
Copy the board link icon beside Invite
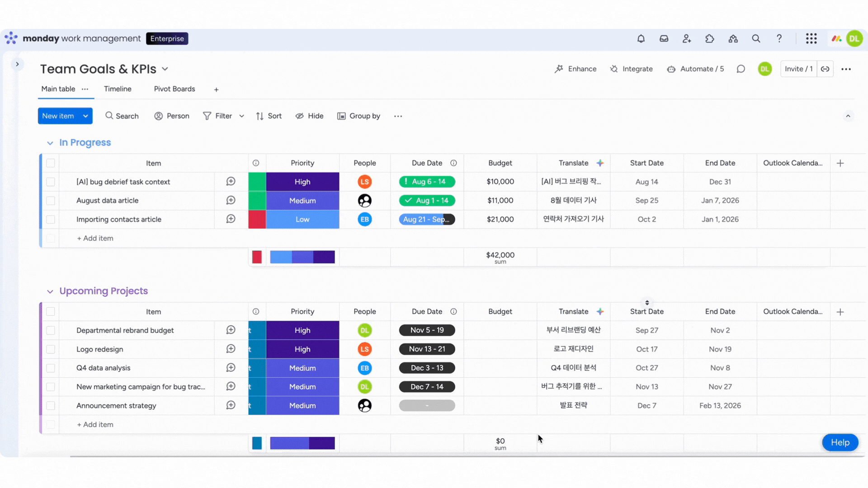click(825, 69)
